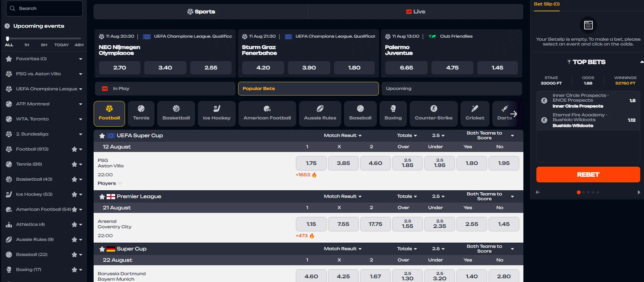Click the Top Bets trophy icon

tap(569, 62)
